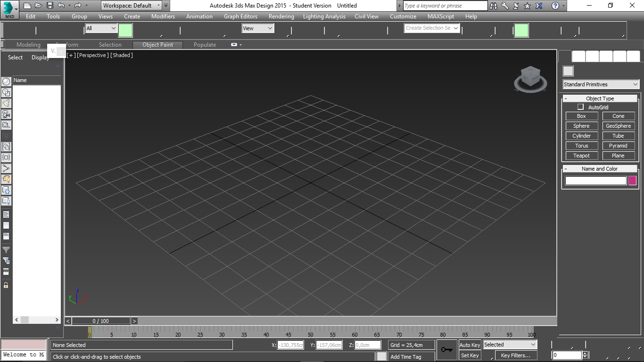Click the magenta object color swatch
The image size is (644, 362).
(x=632, y=181)
